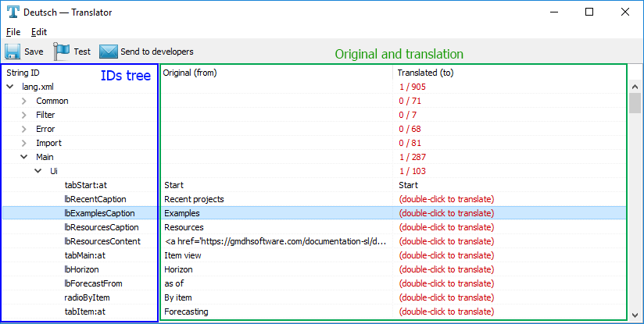Screen dimensions: 644x324
Task: Expand the Import tree node
Action: [24, 143]
